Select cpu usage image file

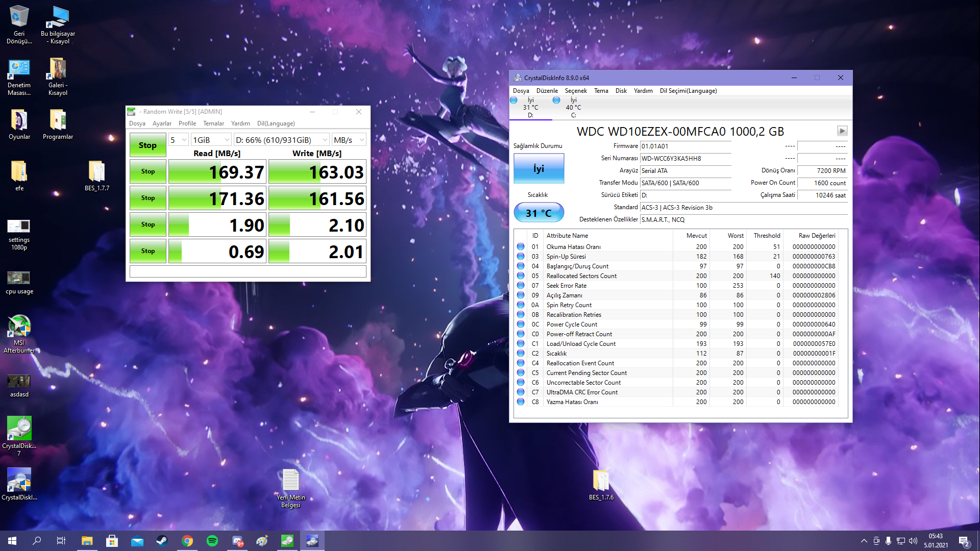coord(19,282)
